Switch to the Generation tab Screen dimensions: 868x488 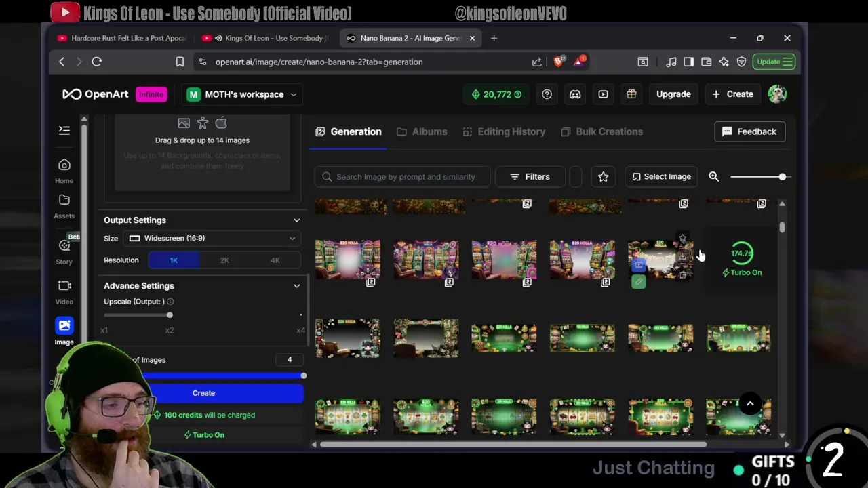[x=349, y=131]
